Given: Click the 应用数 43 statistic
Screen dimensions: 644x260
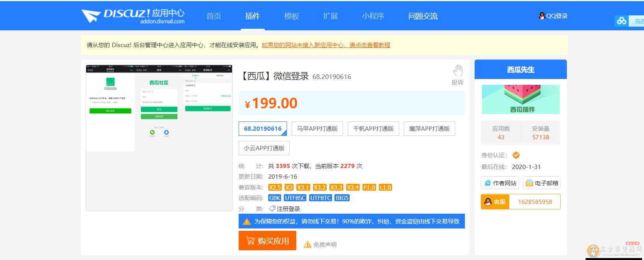Looking at the screenshot, I should click(501, 133).
